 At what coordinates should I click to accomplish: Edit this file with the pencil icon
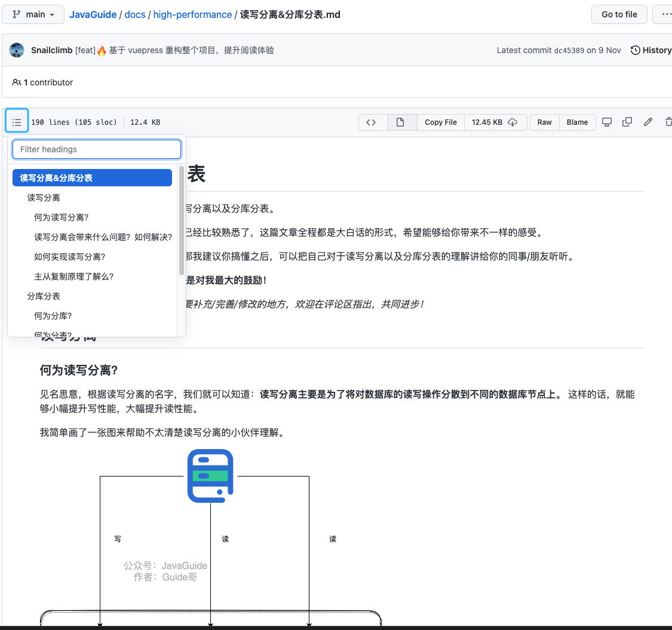point(648,122)
